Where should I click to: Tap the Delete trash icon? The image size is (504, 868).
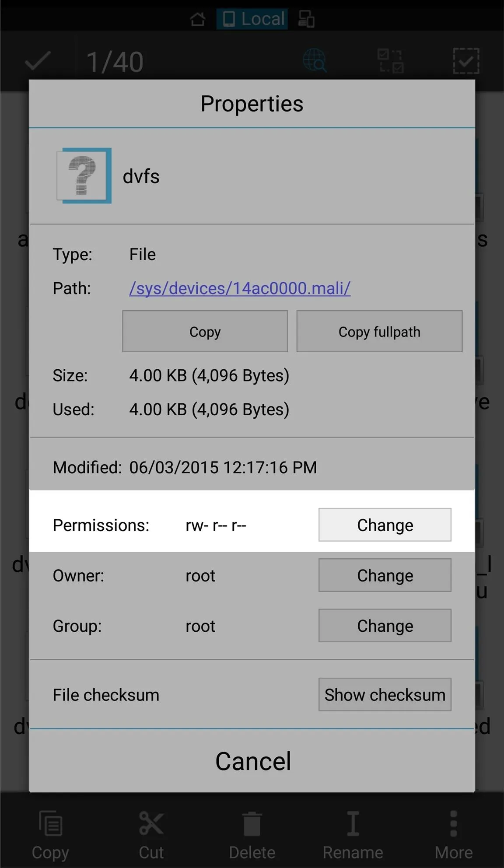click(252, 835)
